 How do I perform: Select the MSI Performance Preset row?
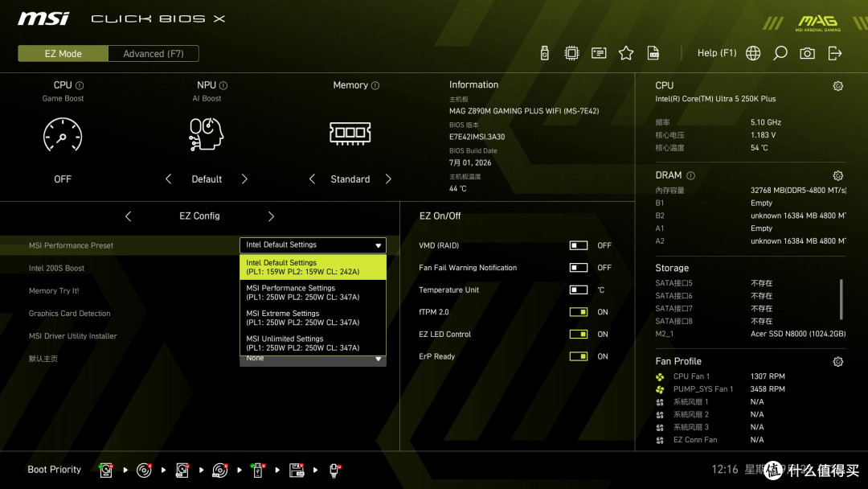200,245
